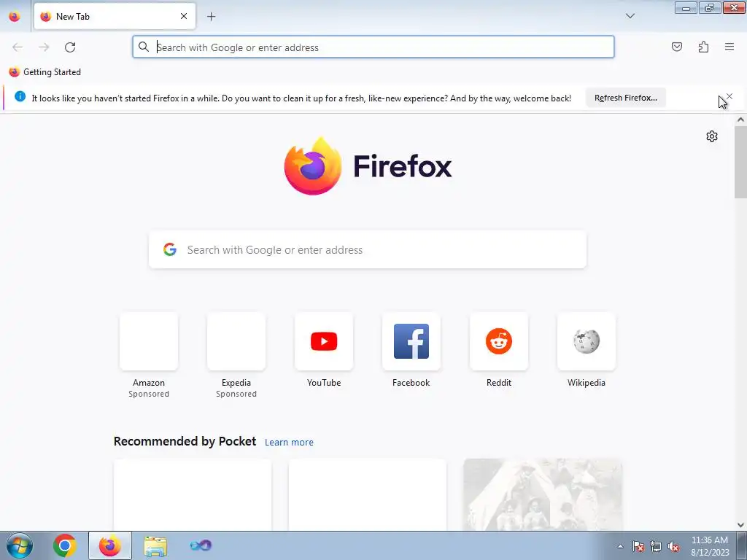Reload the current page

[x=70, y=47]
